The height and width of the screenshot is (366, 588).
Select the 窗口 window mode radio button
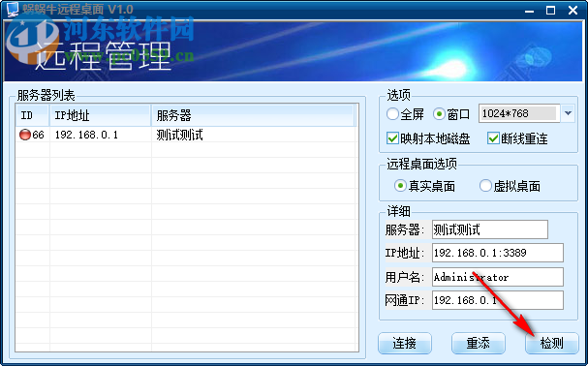[439, 114]
